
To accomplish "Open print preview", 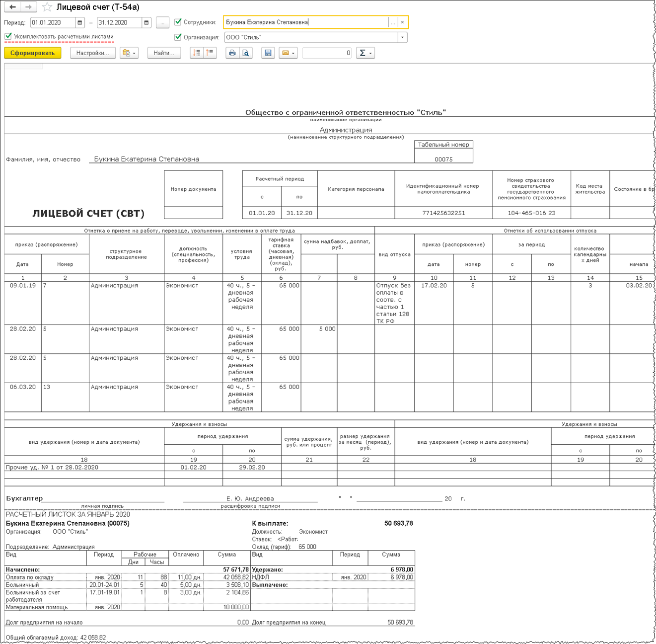I will pyautogui.click(x=246, y=53).
